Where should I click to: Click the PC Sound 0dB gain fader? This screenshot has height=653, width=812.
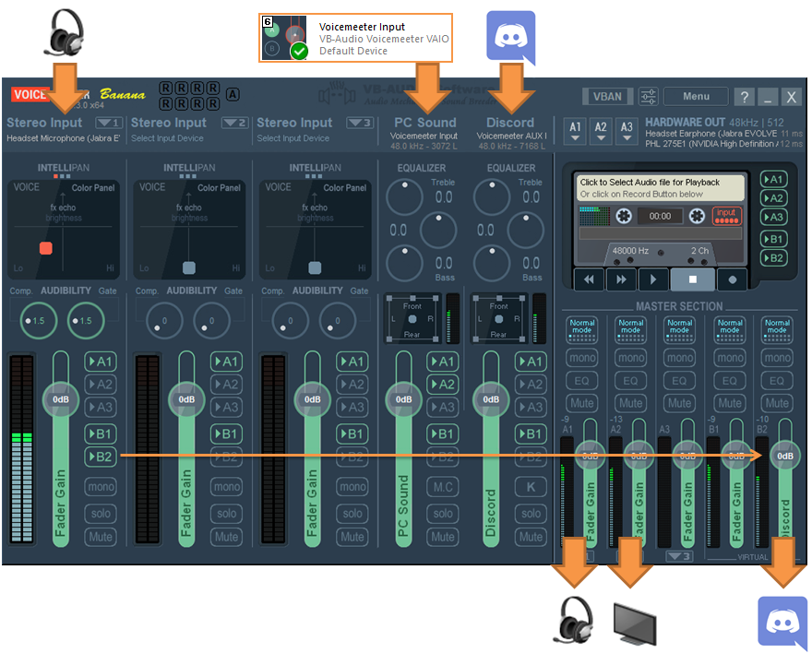coord(404,399)
